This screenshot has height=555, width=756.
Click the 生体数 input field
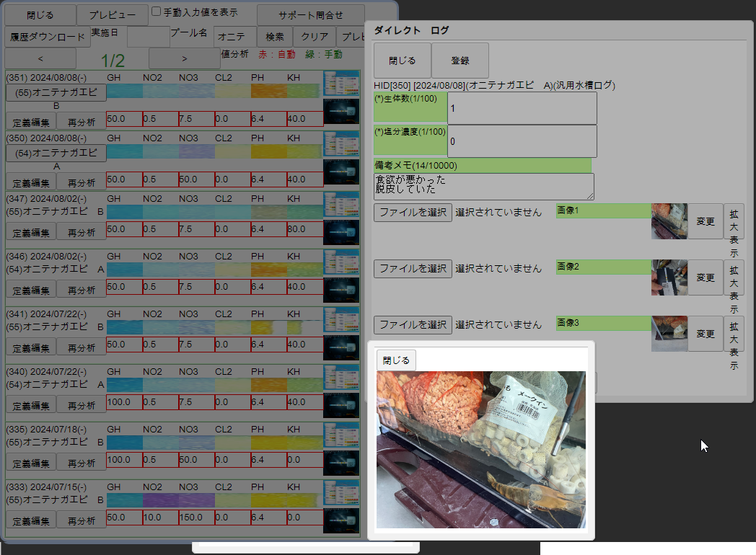pos(522,108)
